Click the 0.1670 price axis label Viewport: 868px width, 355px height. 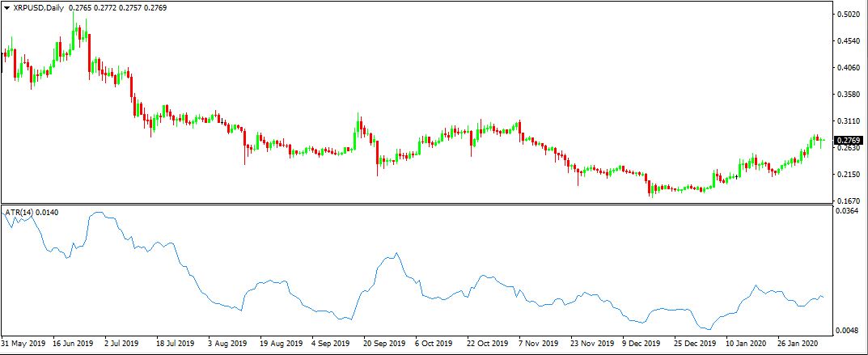[849, 201]
